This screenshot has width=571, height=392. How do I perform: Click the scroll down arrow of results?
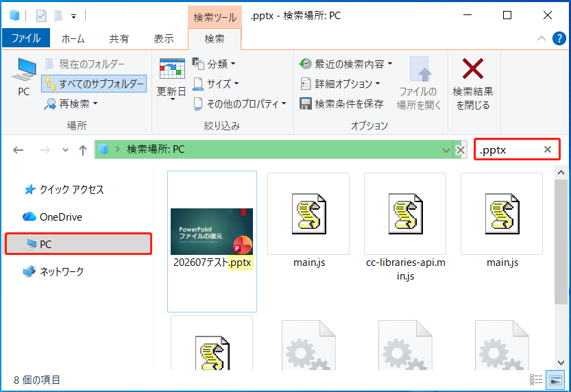tap(561, 363)
